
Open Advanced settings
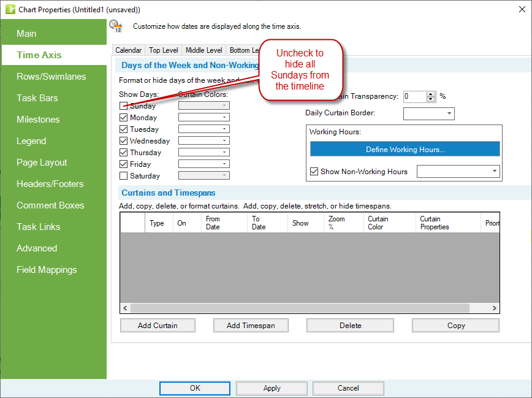pyautogui.click(x=53, y=248)
